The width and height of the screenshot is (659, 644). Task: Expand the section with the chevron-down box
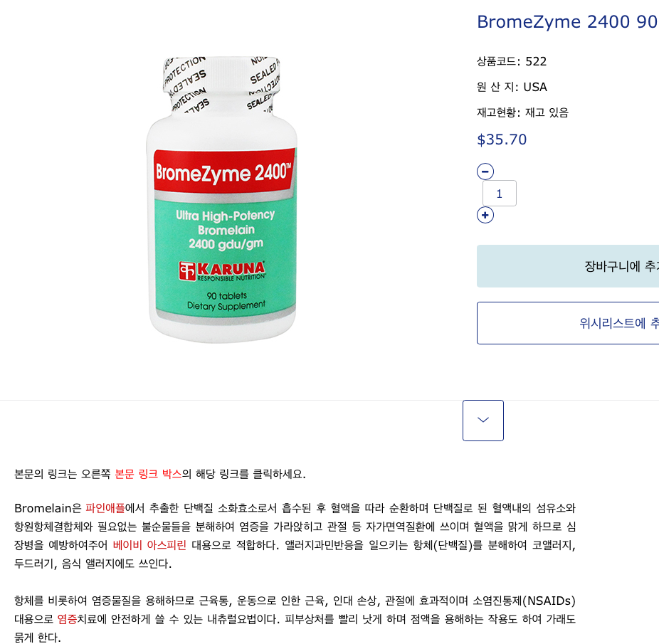coord(483,421)
